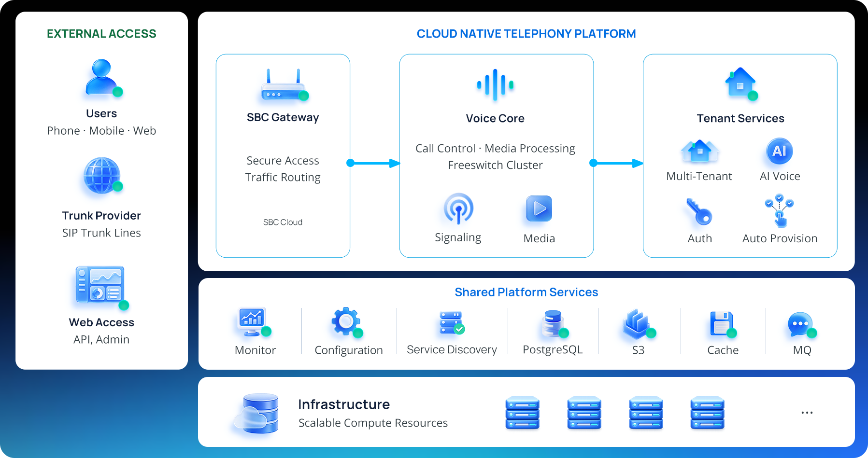Click 'Call Control · Media Processing' text
Viewport: 868px width, 458px height.
(496, 149)
